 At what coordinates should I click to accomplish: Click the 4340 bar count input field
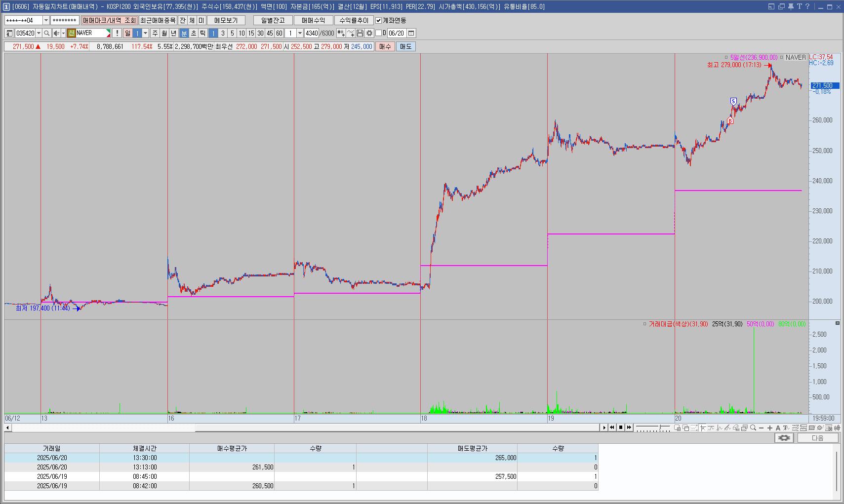point(312,33)
